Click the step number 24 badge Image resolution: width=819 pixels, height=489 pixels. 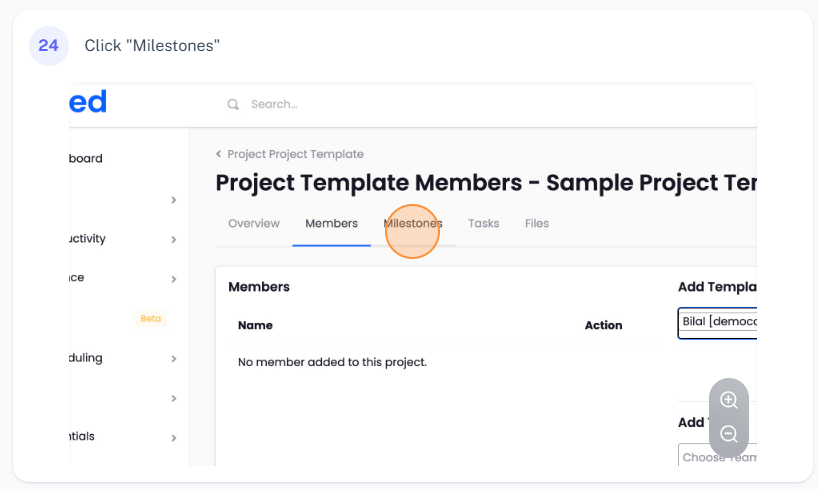[48, 46]
